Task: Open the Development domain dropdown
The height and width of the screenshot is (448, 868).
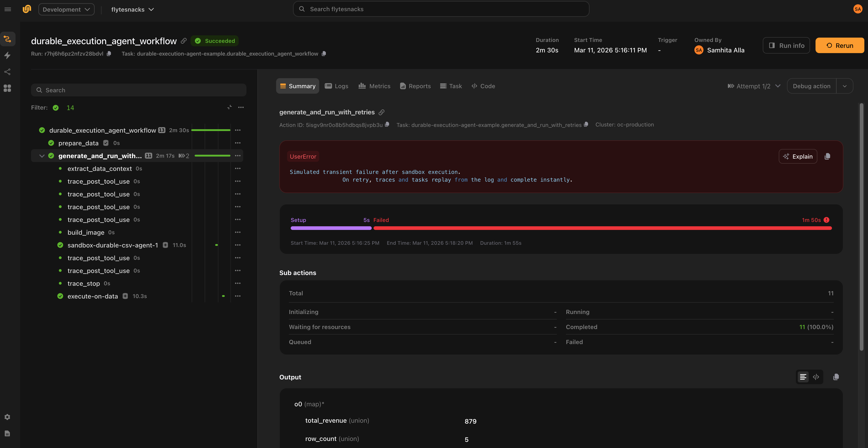Action: [x=66, y=9]
